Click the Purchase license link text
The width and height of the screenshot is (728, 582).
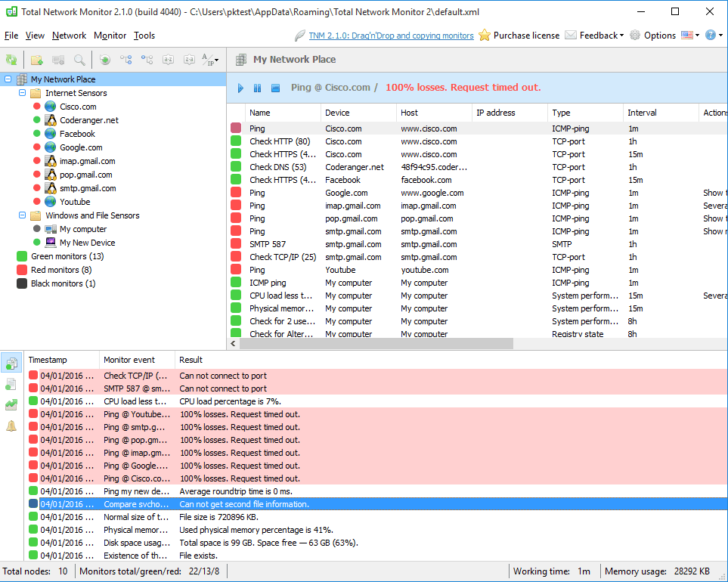coord(526,36)
